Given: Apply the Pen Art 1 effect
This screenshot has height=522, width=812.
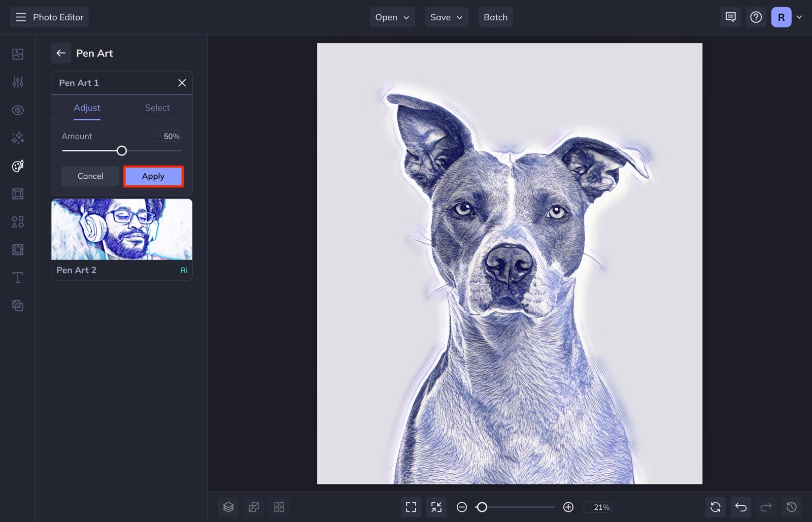Looking at the screenshot, I should pos(153,176).
